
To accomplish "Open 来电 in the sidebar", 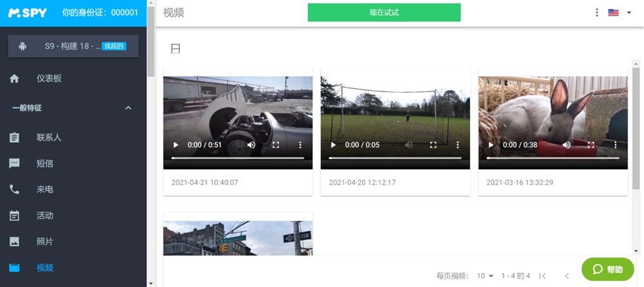I will (x=45, y=189).
